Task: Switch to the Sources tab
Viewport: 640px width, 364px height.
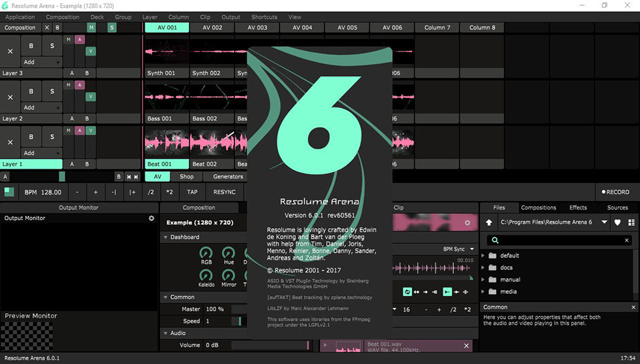Action: (x=617, y=207)
